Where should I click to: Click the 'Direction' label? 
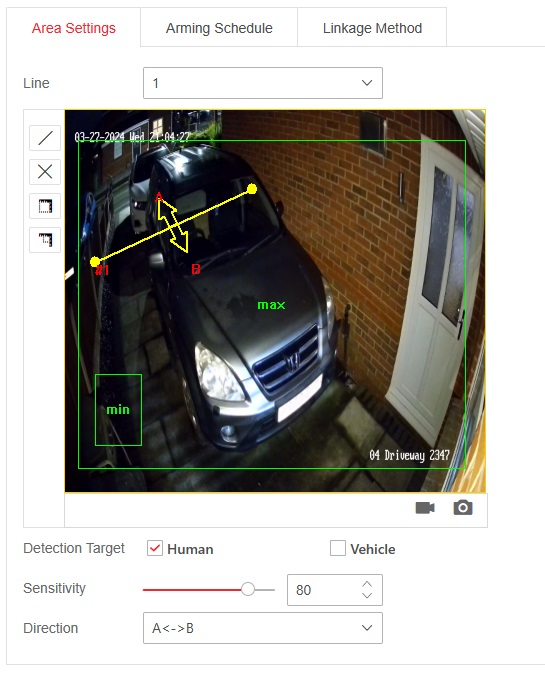(x=51, y=628)
